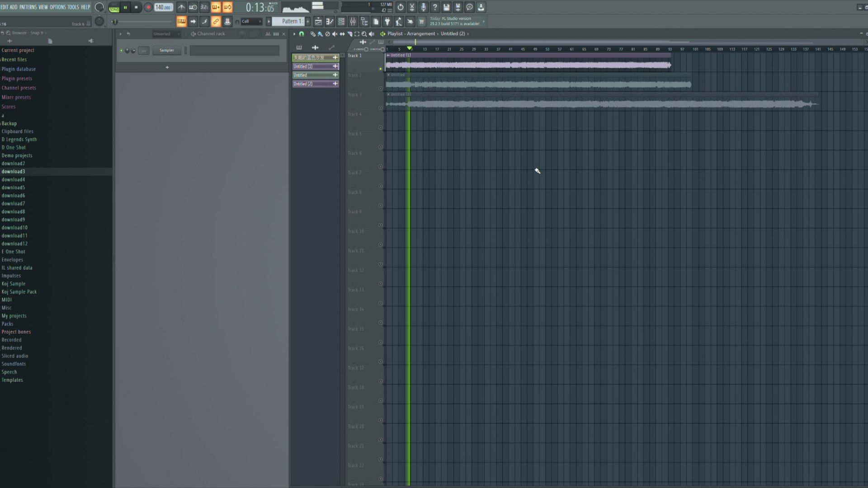
Task: Open the PATTERNS menu
Action: point(28,7)
